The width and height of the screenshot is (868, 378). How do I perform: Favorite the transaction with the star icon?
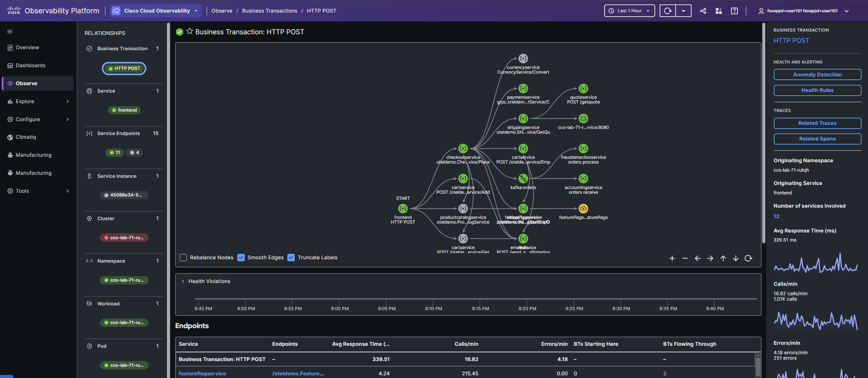tap(190, 31)
